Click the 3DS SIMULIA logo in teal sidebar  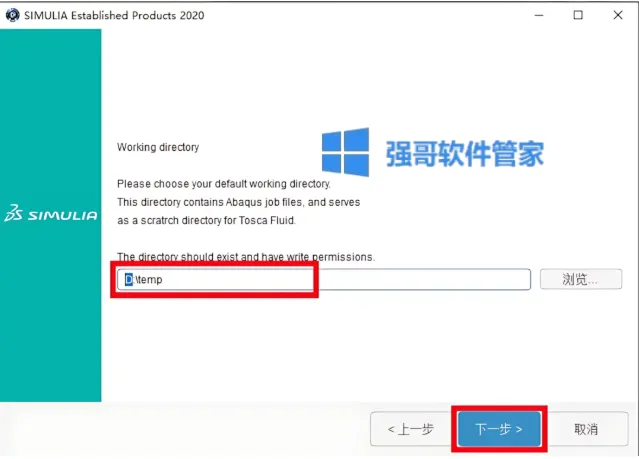click(51, 213)
